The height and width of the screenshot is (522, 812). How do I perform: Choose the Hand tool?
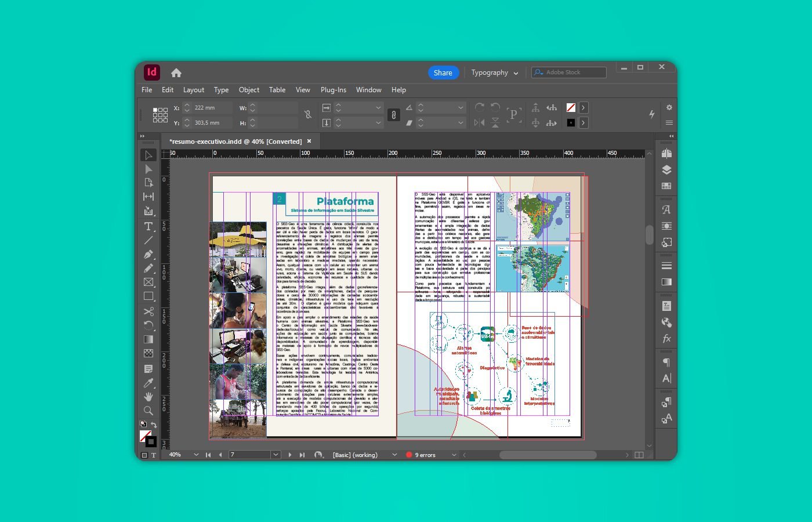148,397
